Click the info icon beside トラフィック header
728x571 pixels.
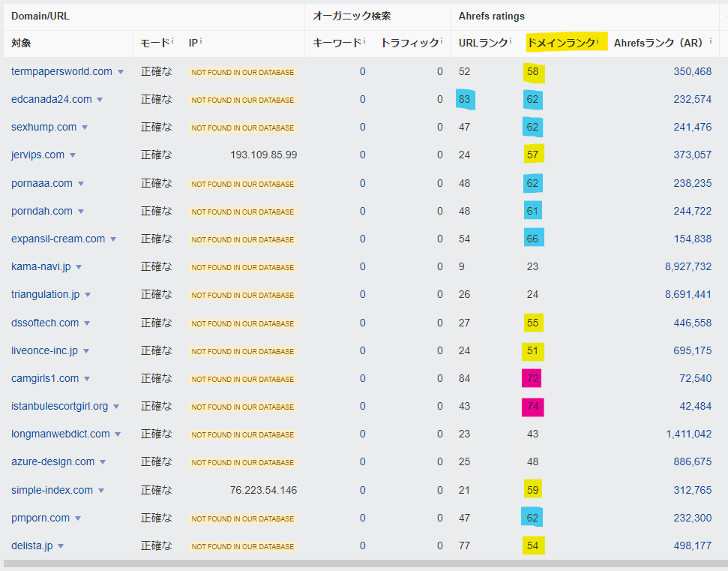click(441, 41)
